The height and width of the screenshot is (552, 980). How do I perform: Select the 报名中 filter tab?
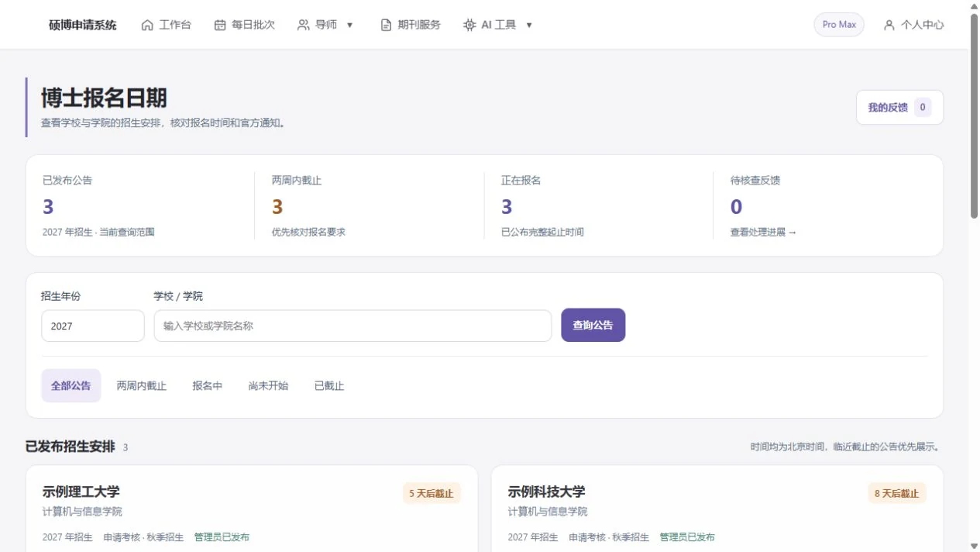pyautogui.click(x=208, y=386)
